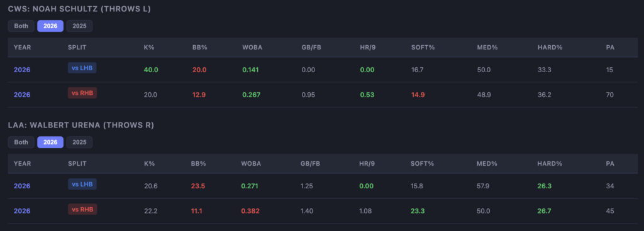Click the 23.3 SOFT% value

(418, 211)
